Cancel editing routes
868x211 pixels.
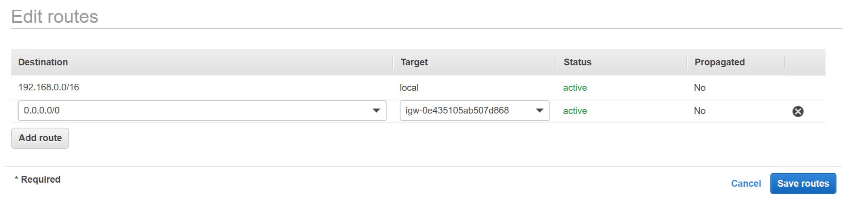[746, 183]
